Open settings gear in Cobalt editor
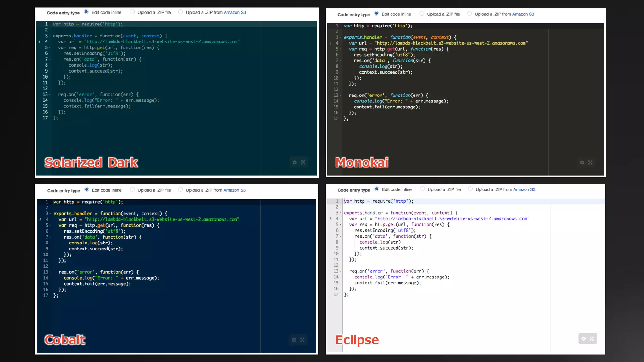 [294, 340]
